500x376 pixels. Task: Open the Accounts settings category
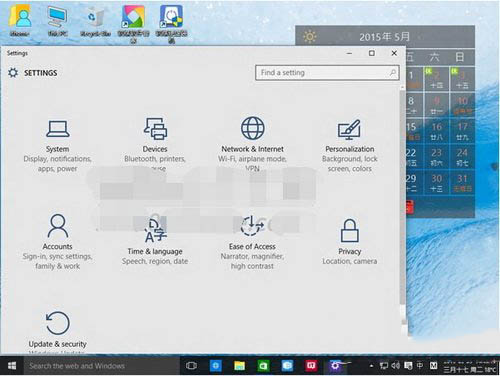57,242
